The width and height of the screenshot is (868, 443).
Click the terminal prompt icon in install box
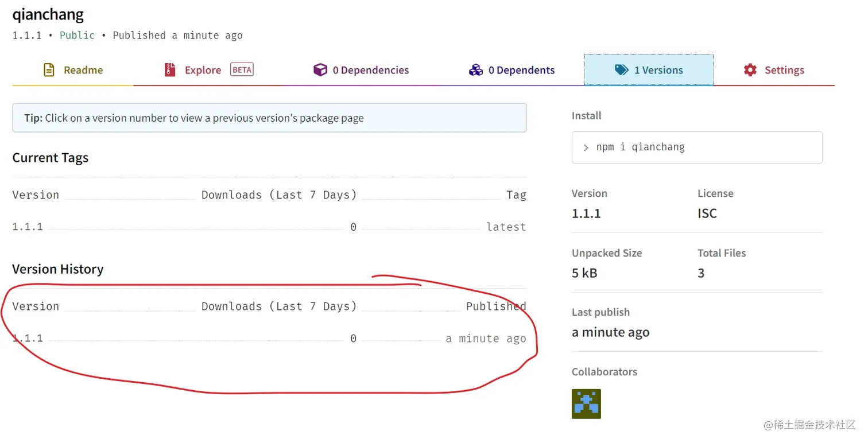(586, 147)
